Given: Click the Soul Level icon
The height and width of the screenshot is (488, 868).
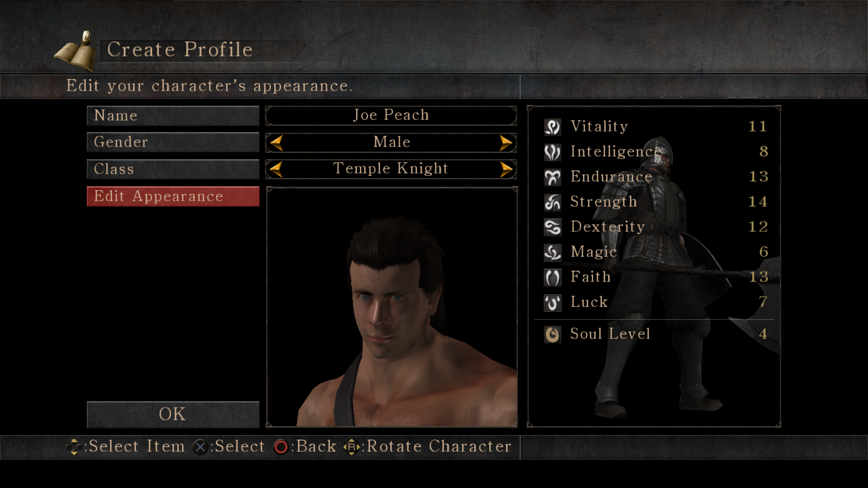Looking at the screenshot, I should click(x=552, y=335).
